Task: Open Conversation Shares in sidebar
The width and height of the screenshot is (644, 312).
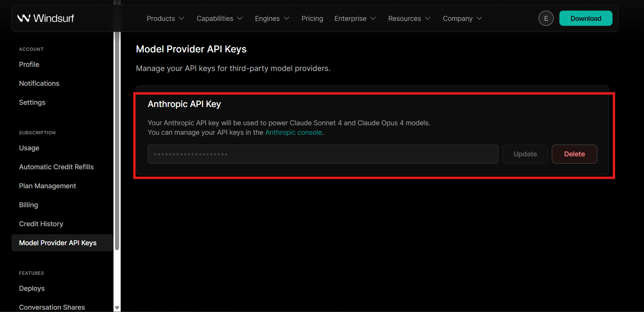Action: (52, 307)
